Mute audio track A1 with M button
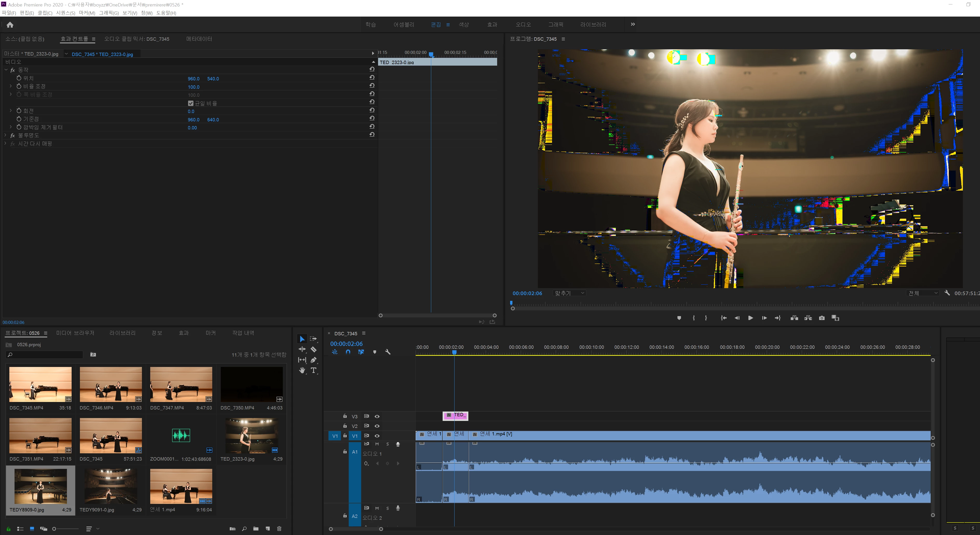980x535 pixels. coord(377,444)
